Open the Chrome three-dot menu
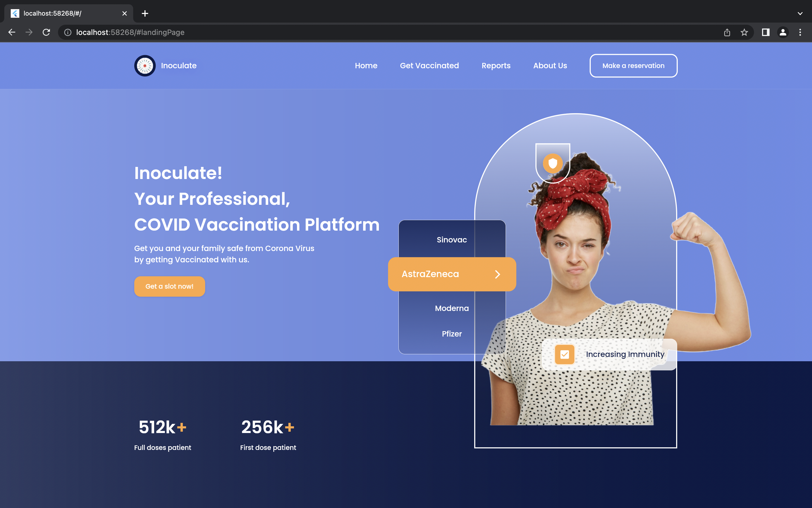Screen dimensions: 812x508 800,32
